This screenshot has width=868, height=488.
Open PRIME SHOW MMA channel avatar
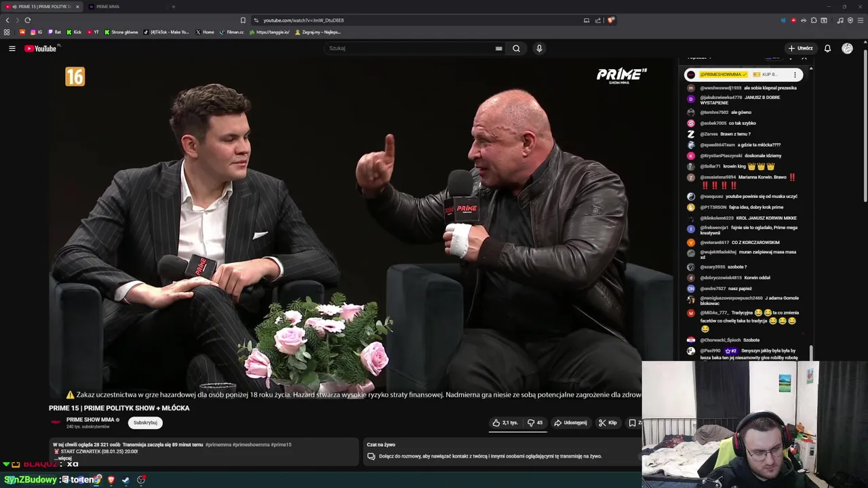point(56,422)
